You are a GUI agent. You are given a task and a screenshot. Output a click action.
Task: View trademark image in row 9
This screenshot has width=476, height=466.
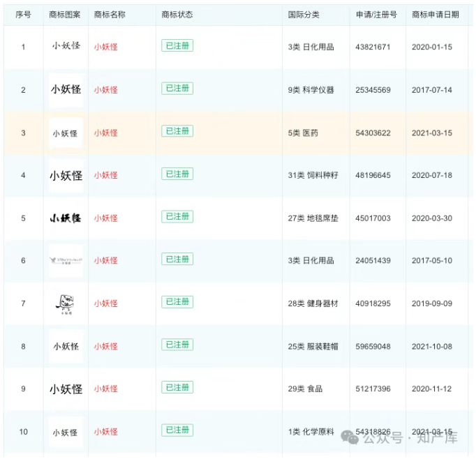click(66, 389)
